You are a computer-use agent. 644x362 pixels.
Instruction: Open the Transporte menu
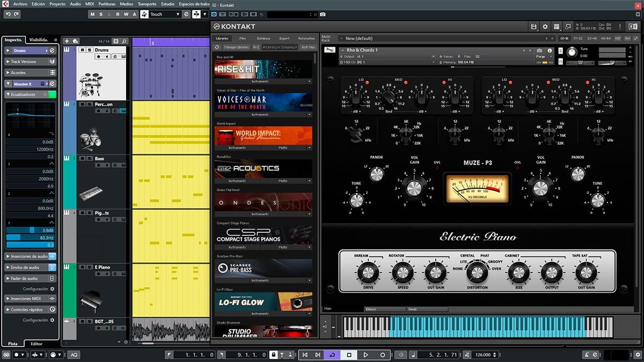pyautogui.click(x=147, y=4)
